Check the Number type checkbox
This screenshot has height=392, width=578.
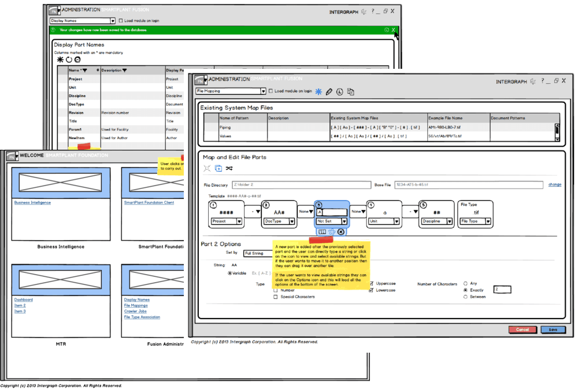275,290
